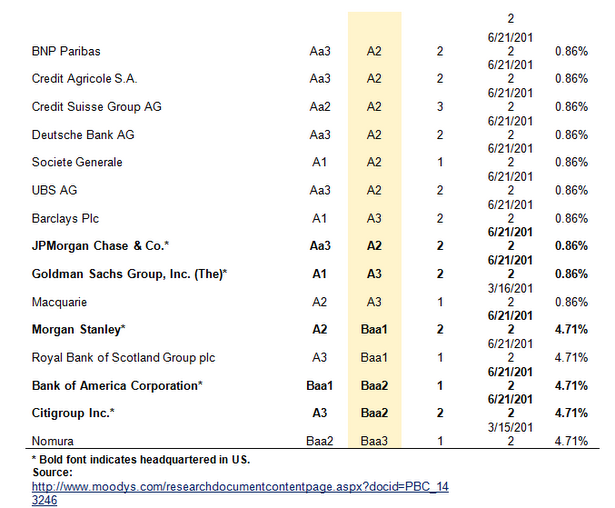Click Macquarie's old rating A2
Screen dimensions: 615x508
320,302
